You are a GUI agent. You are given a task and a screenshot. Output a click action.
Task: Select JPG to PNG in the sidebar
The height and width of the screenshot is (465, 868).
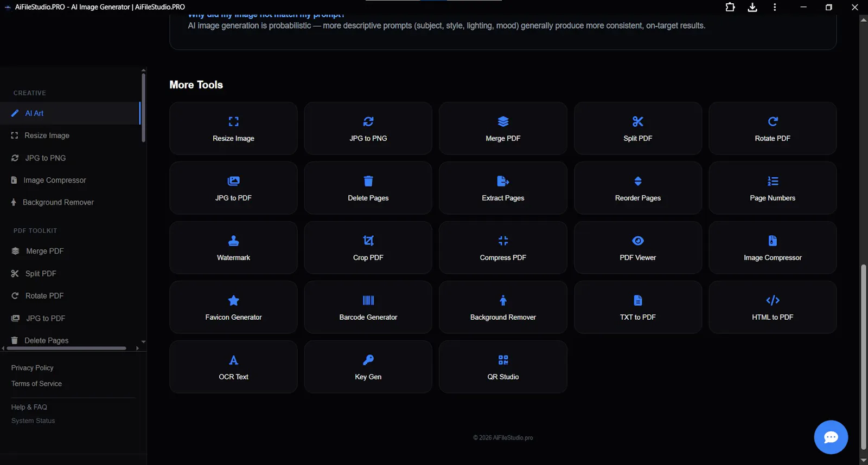[x=70, y=158]
